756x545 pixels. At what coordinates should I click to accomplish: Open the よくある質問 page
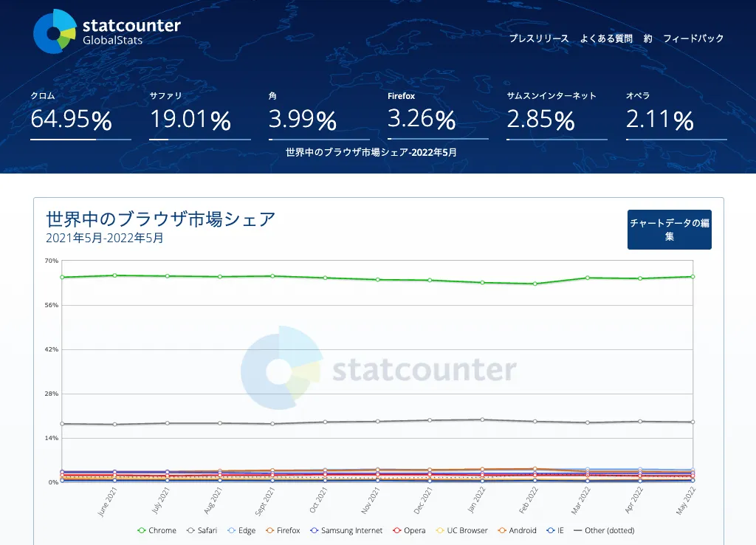(606, 38)
